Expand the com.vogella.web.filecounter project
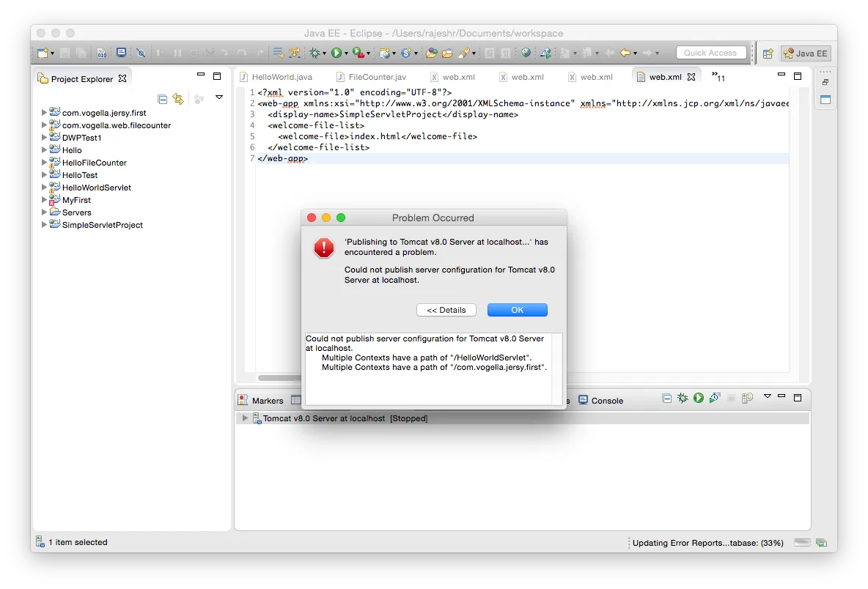868x589 pixels. [44, 125]
